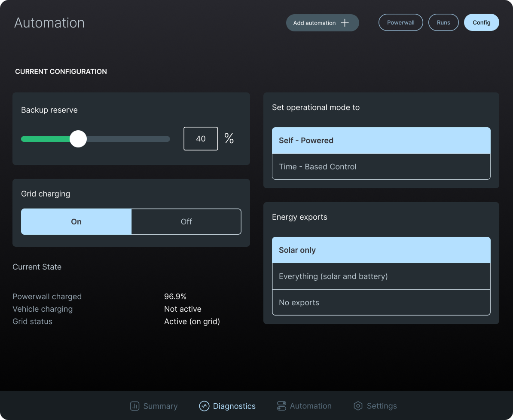The image size is (513, 420).
Task: Click the 96.9% Powerwall charged value
Action: 175,297
